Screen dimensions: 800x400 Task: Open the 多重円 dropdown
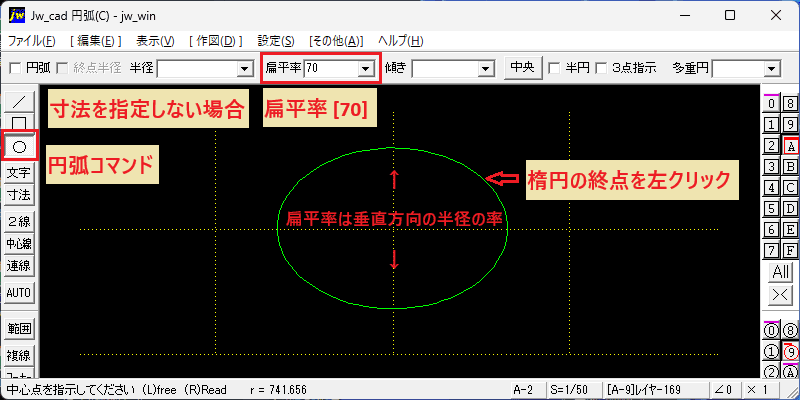(771, 68)
